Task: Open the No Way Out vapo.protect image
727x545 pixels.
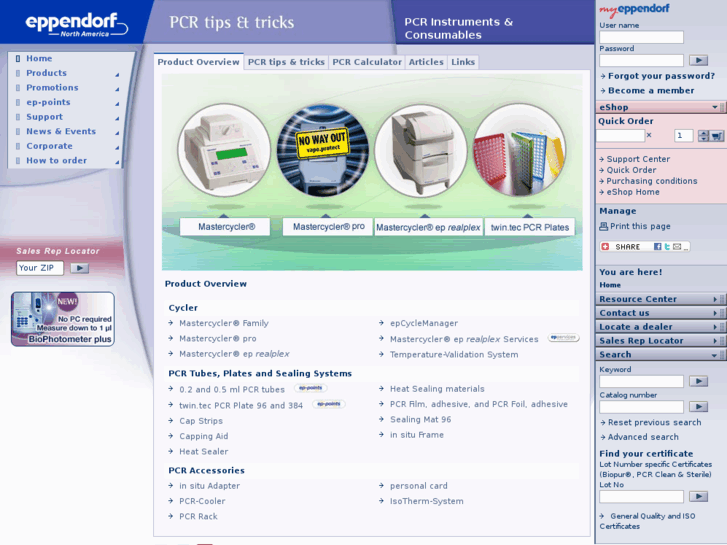Action: (323, 150)
